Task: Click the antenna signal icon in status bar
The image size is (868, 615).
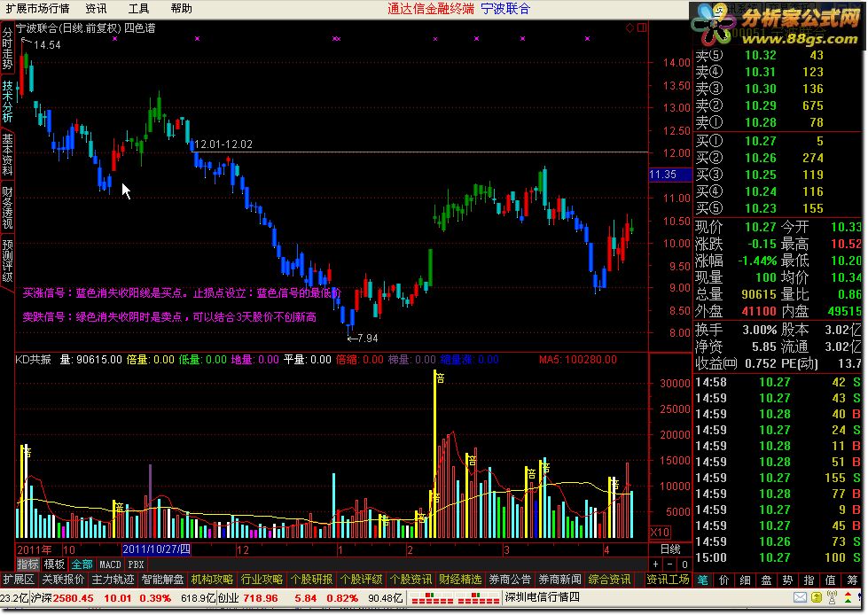Action: [x=832, y=597]
